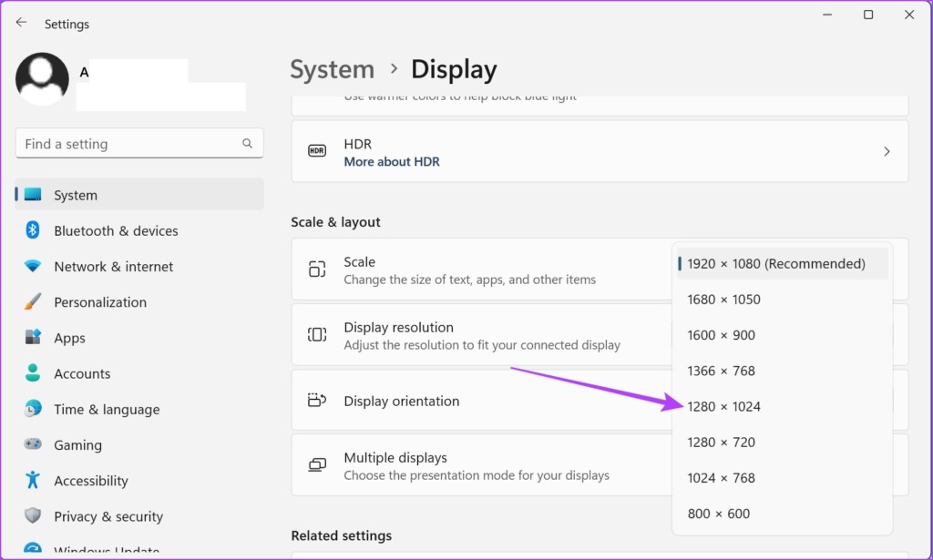Click the back arrow at top left
This screenshot has width=933, height=560.
20,22
